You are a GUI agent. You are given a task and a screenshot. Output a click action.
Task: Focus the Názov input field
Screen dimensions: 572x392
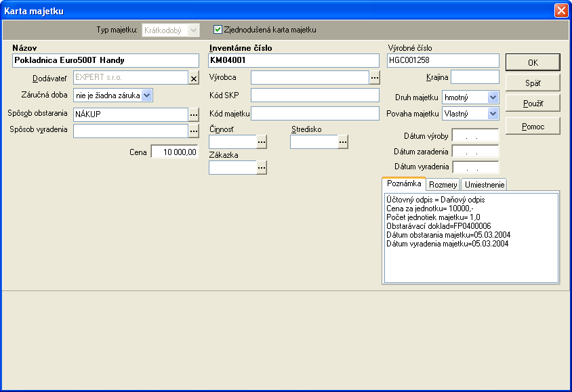click(x=106, y=60)
